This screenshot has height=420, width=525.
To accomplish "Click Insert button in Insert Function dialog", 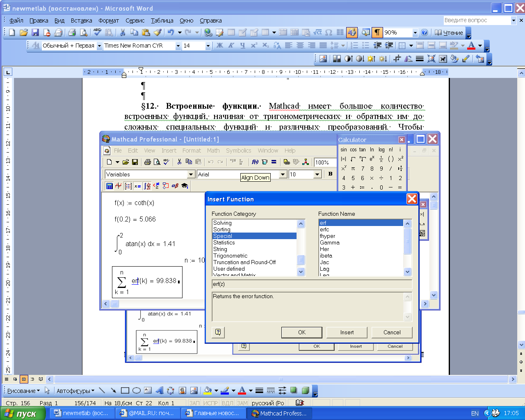I will [x=347, y=332].
